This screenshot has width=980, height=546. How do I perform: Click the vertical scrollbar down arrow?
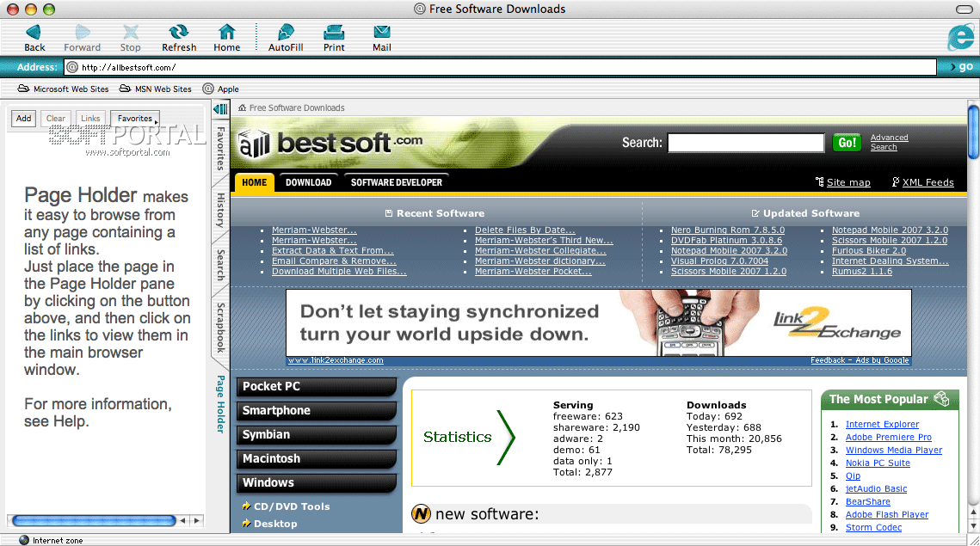pyautogui.click(x=973, y=526)
